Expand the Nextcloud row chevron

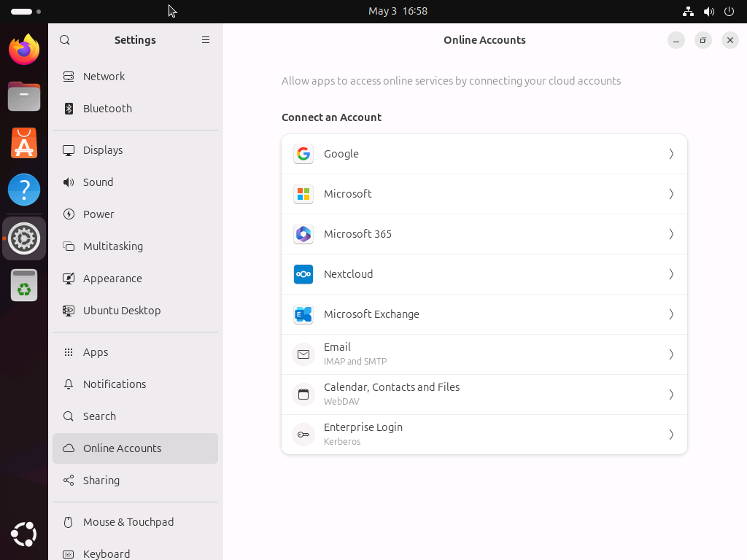click(x=671, y=274)
